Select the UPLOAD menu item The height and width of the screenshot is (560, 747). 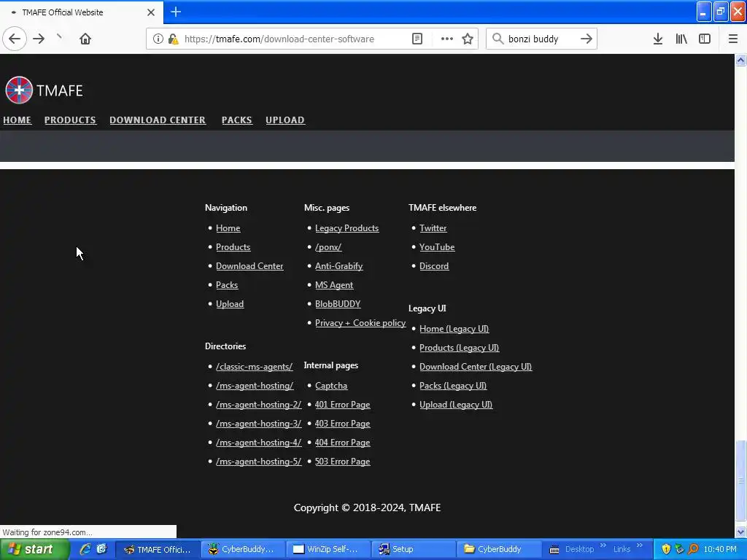285,120
